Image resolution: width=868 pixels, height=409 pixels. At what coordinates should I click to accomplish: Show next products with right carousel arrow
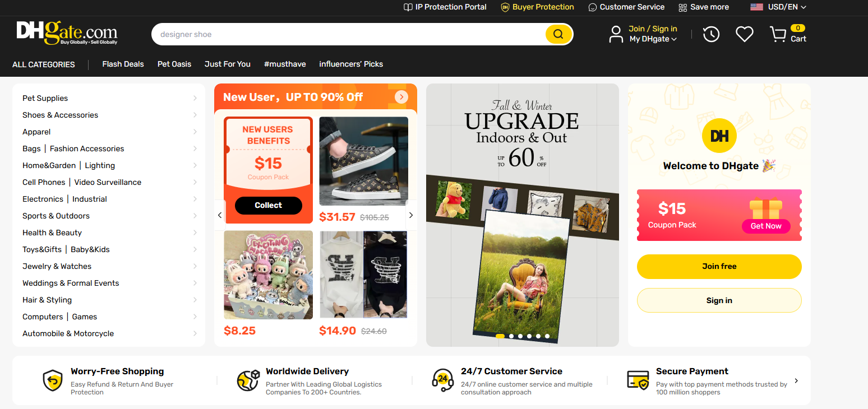tap(411, 215)
